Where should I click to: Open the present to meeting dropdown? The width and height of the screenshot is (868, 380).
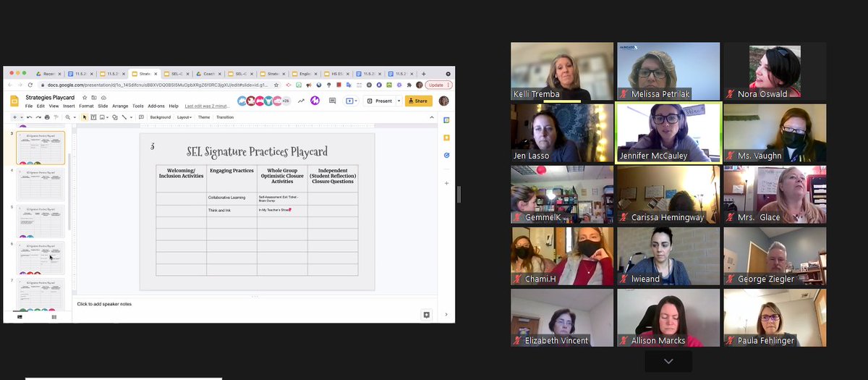(350, 101)
